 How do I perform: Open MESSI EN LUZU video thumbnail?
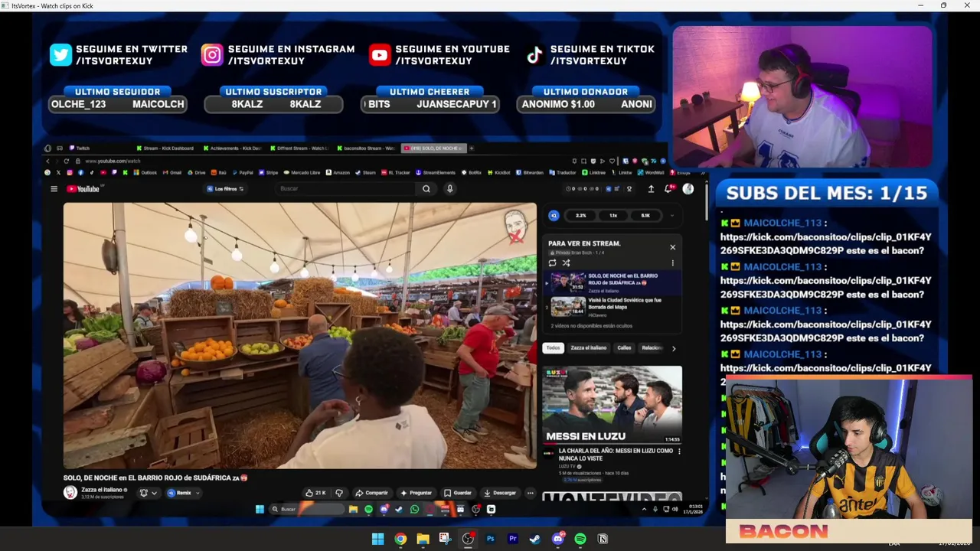(x=612, y=404)
